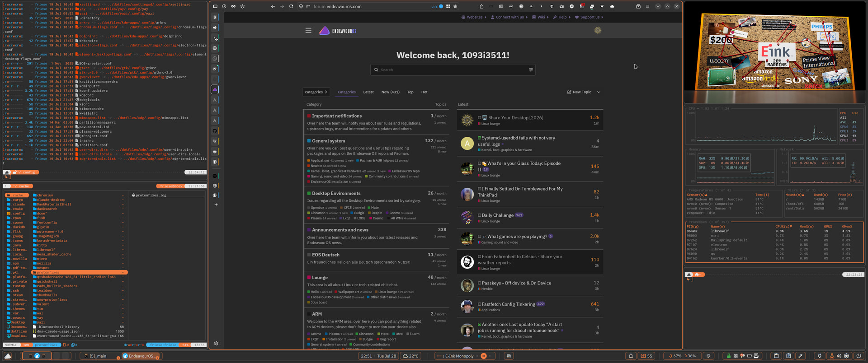Select the Top tab
The width and height of the screenshot is (868, 363).
[410, 92]
